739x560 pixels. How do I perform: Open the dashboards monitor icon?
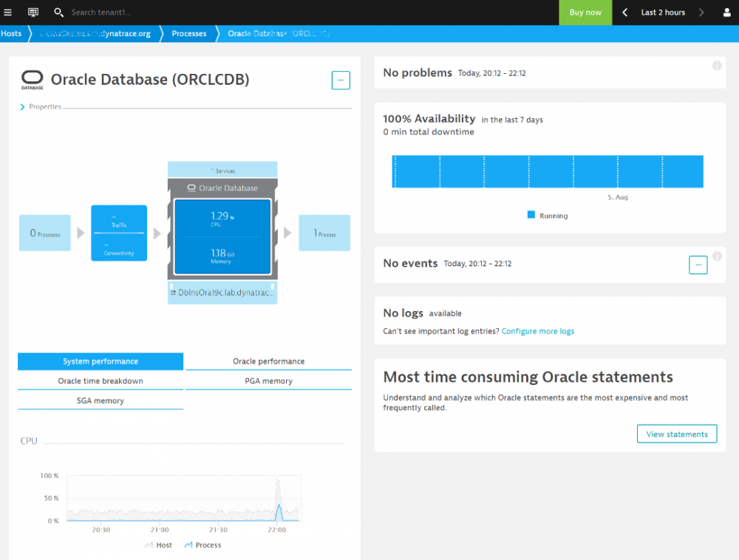(33, 13)
